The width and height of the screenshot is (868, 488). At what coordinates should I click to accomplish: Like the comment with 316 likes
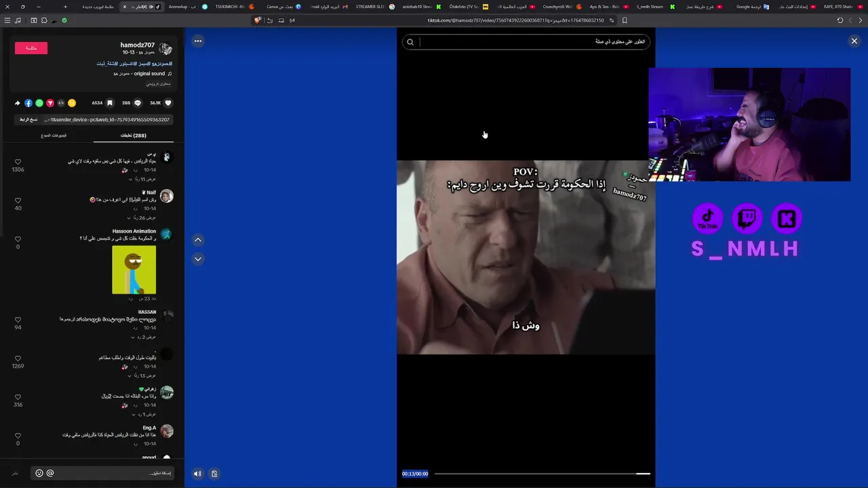[x=18, y=397]
